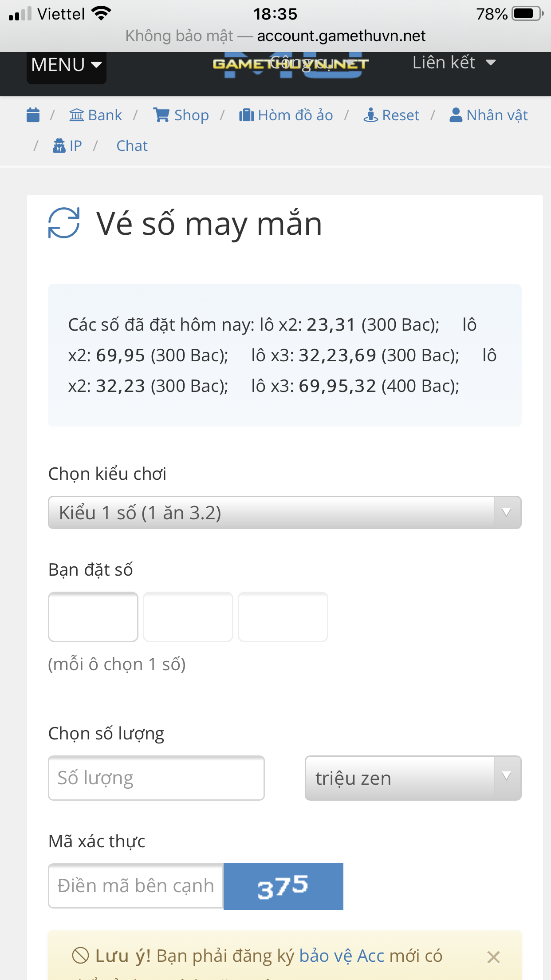This screenshot has height=980, width=551.
Task: Open the Shop cart link
Action: (181, 115)
